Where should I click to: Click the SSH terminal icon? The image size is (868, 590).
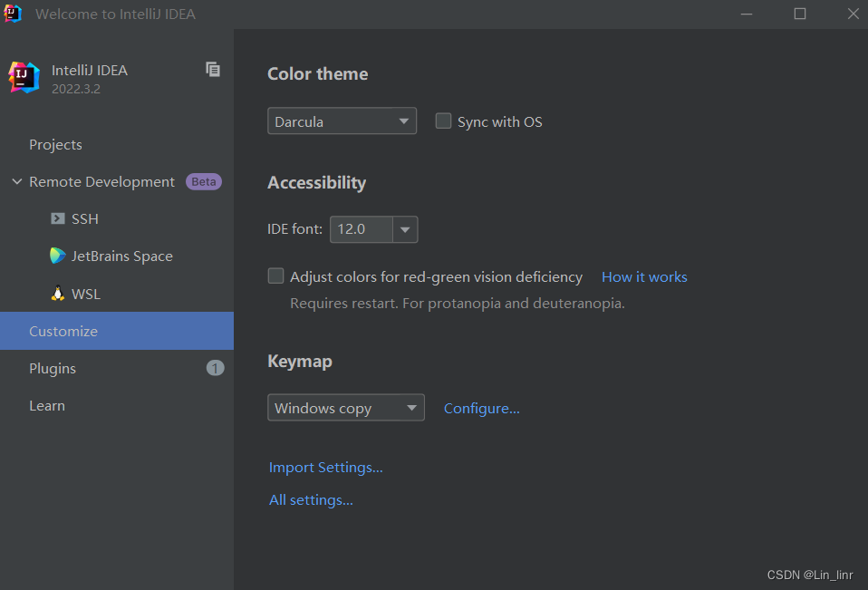[x=58, y=218]
